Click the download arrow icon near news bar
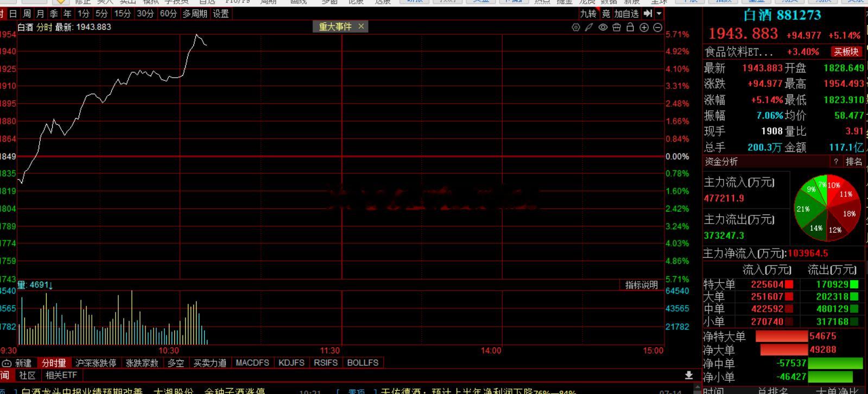Screen dimensions: 868x394 pos(689,375)
